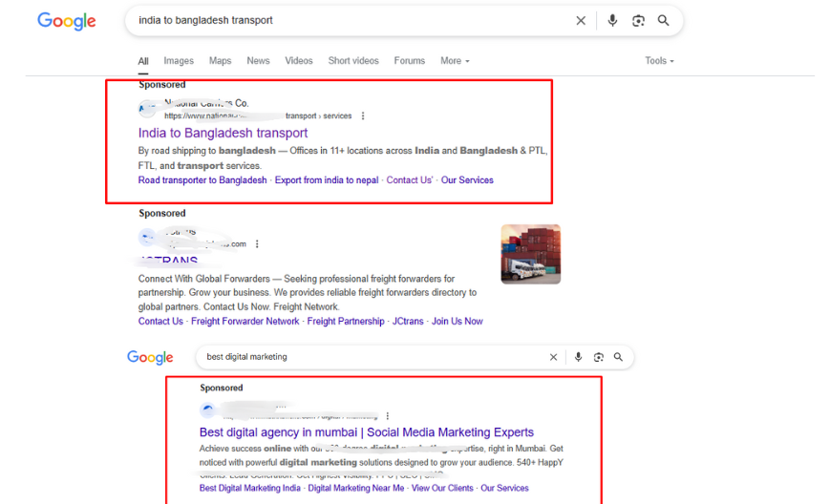Open the Short videos tab
The width and height of the screenshot is (830, 504).
click(353, 61)
